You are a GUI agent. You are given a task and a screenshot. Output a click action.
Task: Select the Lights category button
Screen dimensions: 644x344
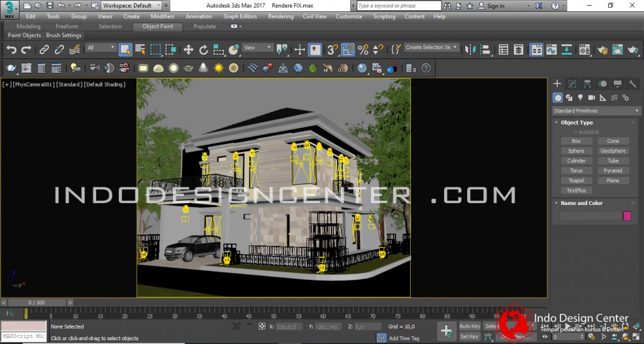(580, 97)
